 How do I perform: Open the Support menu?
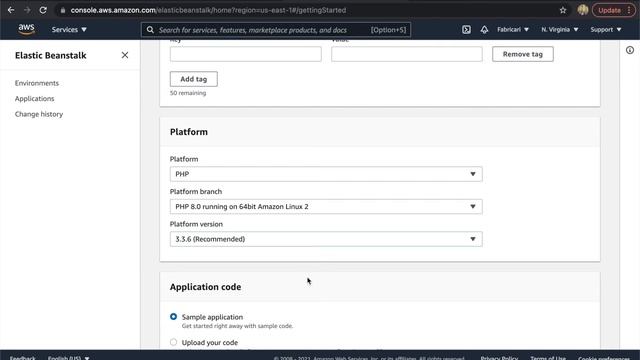[x=606, y=29]
